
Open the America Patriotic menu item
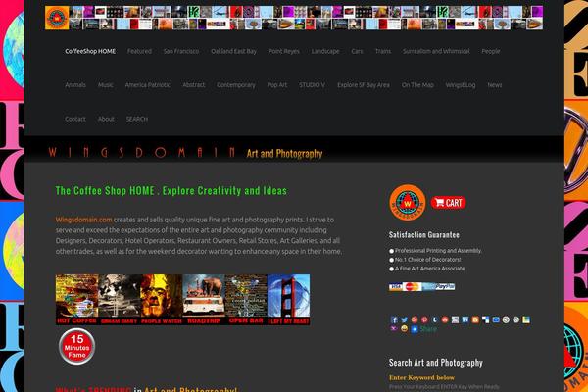pyautogui.click(x=148, y=85)
